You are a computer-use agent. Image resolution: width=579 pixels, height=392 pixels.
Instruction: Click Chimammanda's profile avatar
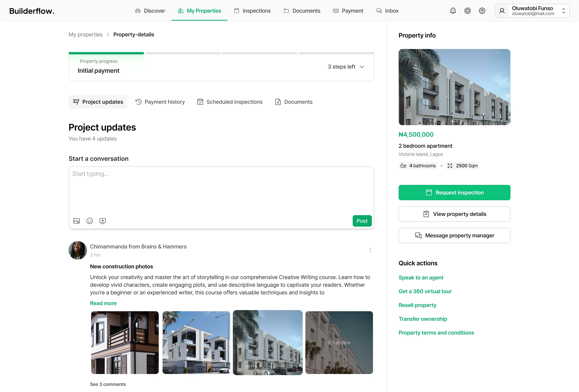[78, 250]
